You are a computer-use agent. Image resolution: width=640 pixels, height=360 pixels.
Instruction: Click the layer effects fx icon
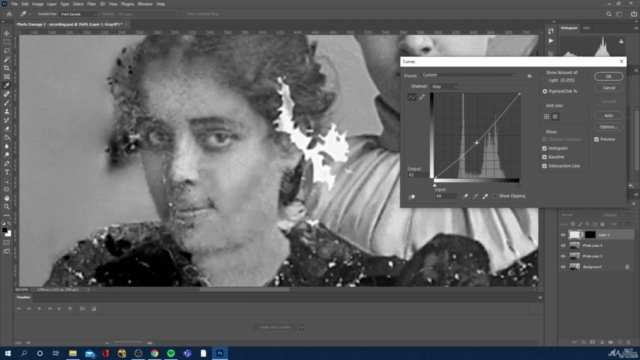[584, 342]
